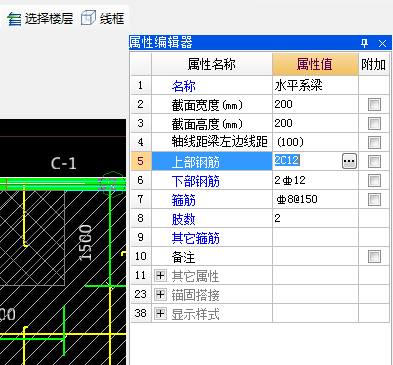The width and height of the screenshot is (393, 365).
Task: Click the 肢数 value 2
Action: [278, 218]
